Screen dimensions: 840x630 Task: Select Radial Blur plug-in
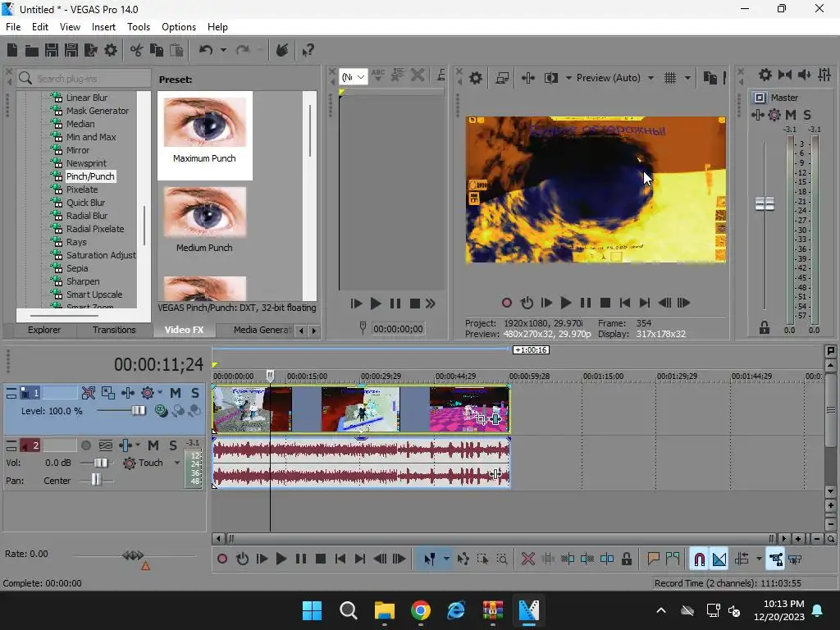(x=87, y=216)
